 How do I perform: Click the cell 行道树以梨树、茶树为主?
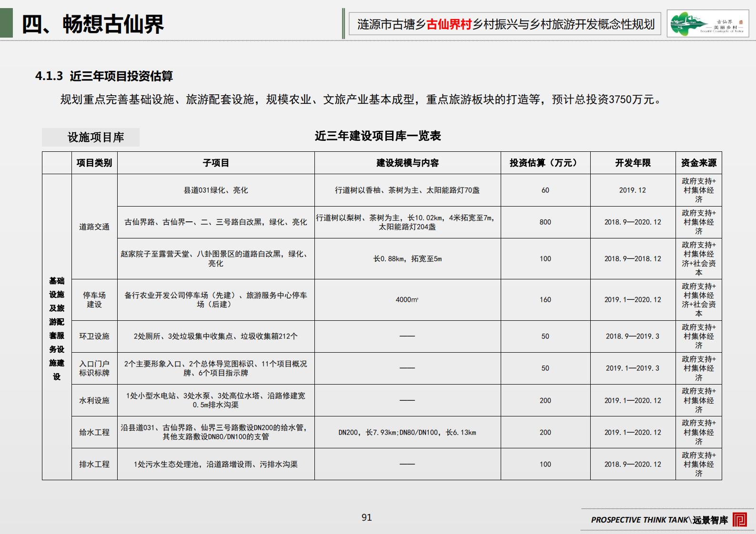coord(408,222)
